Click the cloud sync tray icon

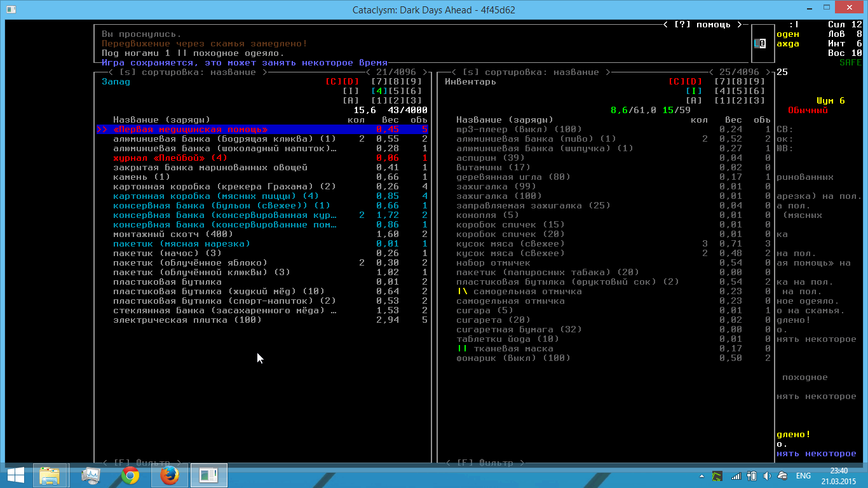click(x=783, y=476)
